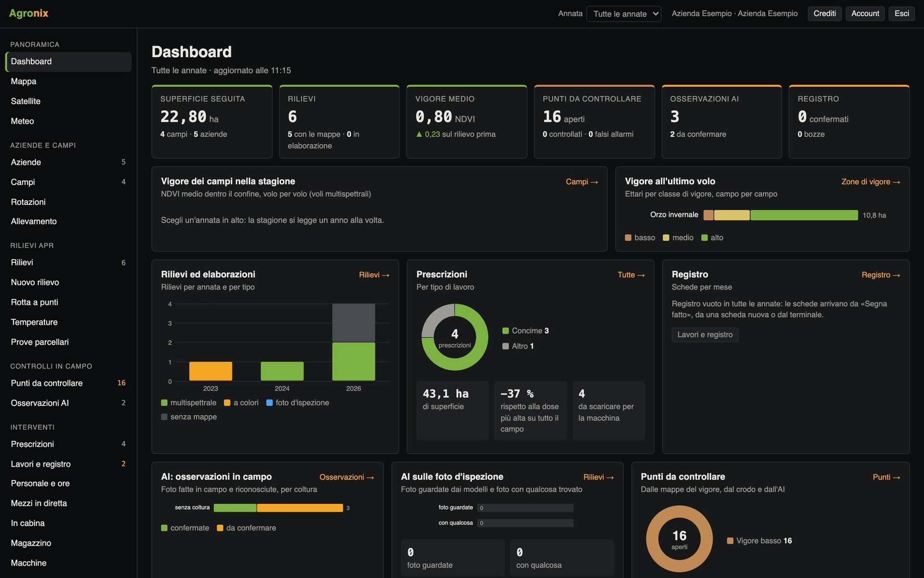The width and height of the screenshot is (924, 578).
Task: Open Personale e ore in the sidebar
Action: pos(68,484)
